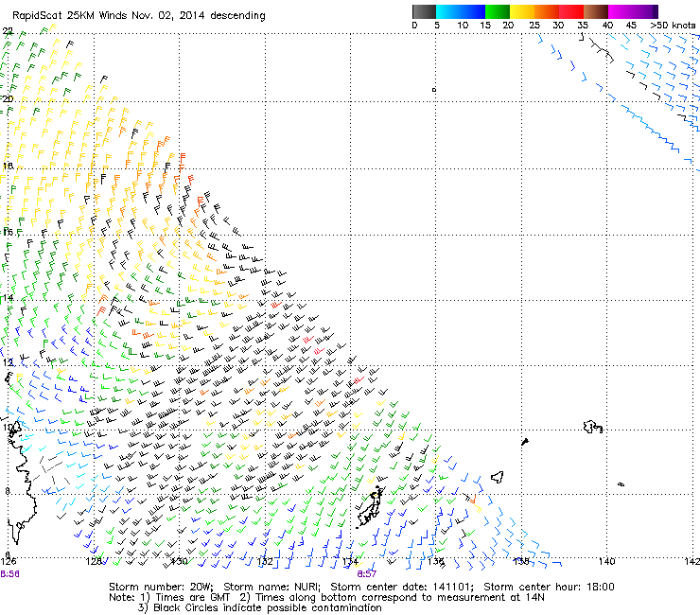Click the purple '8:57' time stamp

[x=366, y=574]
